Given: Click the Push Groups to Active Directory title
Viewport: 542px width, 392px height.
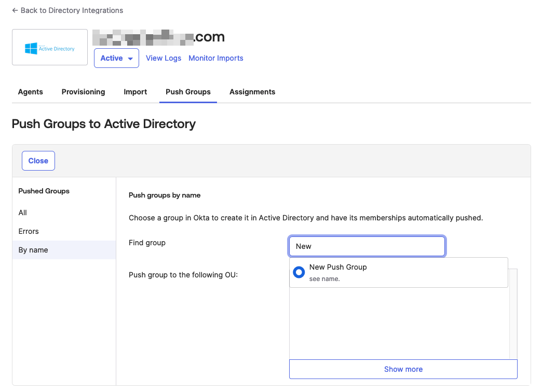Looking at the screenshot, I should pos(104,123).
